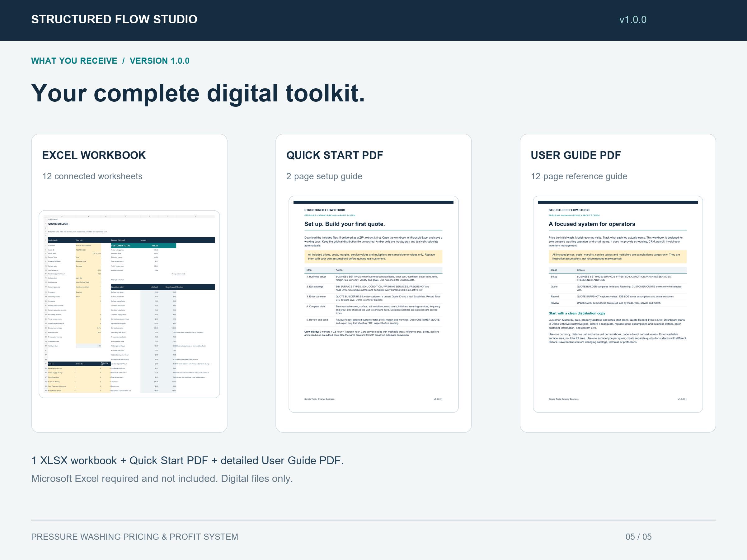Click the 05 / 05 page indicator
The image size is (747, 560).
pyautogui.click(x=639, y=537)
